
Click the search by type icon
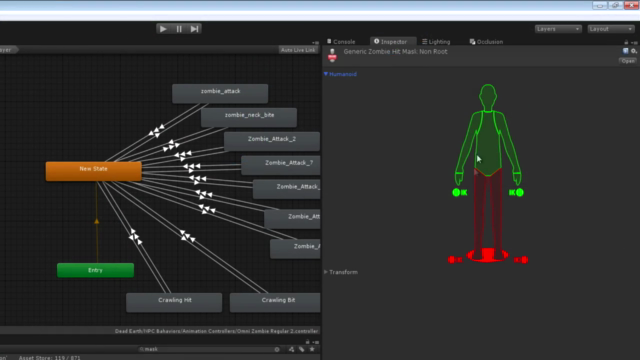coord(291,349)
